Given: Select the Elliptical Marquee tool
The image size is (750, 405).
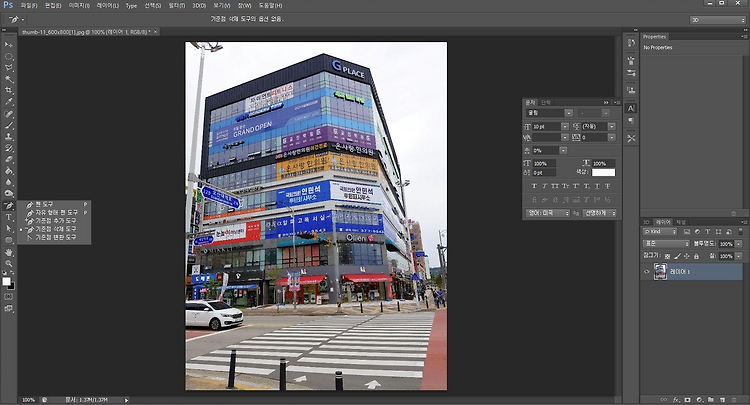Looking at the screenshot, I should (x=9, y=56).
